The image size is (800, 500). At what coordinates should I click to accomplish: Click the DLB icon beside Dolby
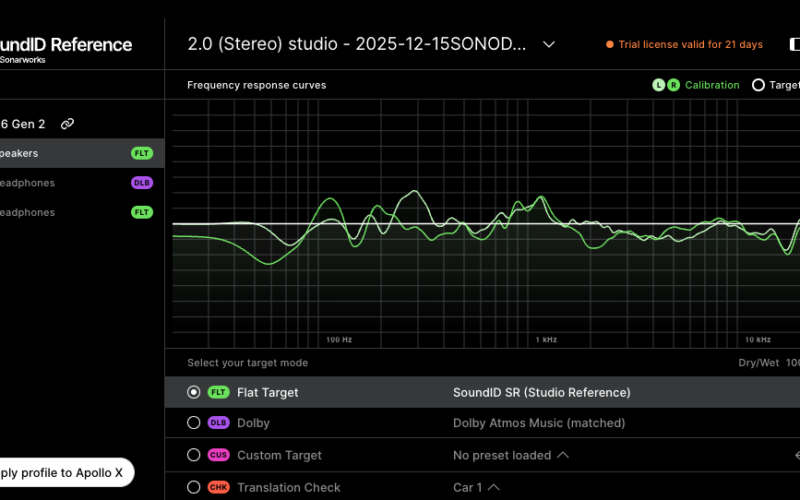tap(218, 422)
